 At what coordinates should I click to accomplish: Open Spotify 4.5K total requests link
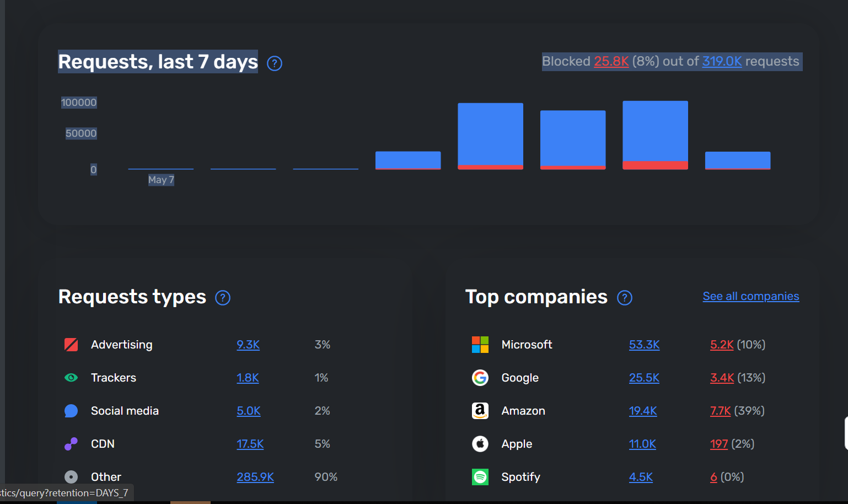(641, 477)
